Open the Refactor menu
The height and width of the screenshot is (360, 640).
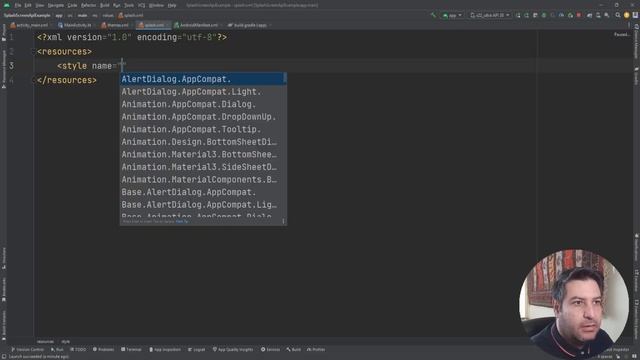pos(88,5)
